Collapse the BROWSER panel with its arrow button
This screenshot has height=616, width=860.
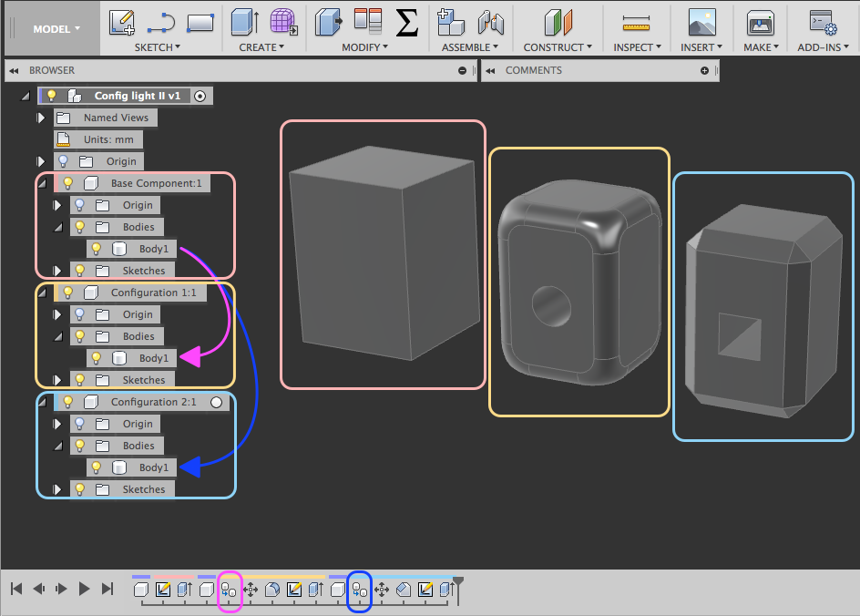(13, 70)
